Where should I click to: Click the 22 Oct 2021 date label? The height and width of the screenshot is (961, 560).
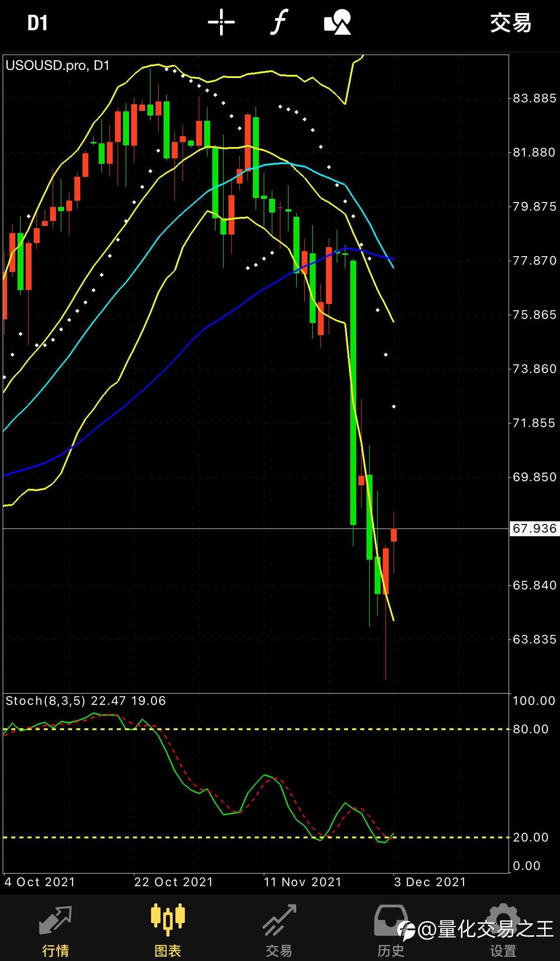click(174, 882)
